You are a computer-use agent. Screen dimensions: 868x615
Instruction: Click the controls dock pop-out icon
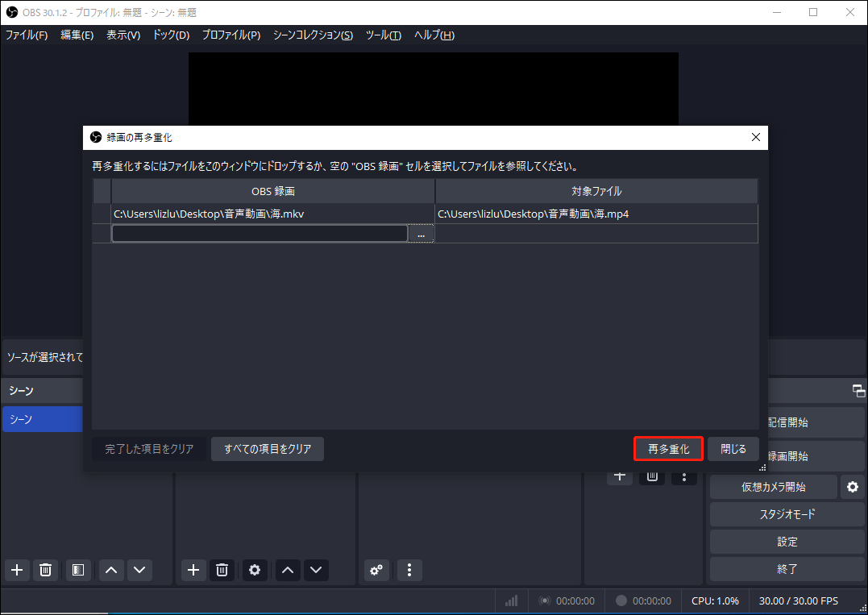tap(858, 391)
